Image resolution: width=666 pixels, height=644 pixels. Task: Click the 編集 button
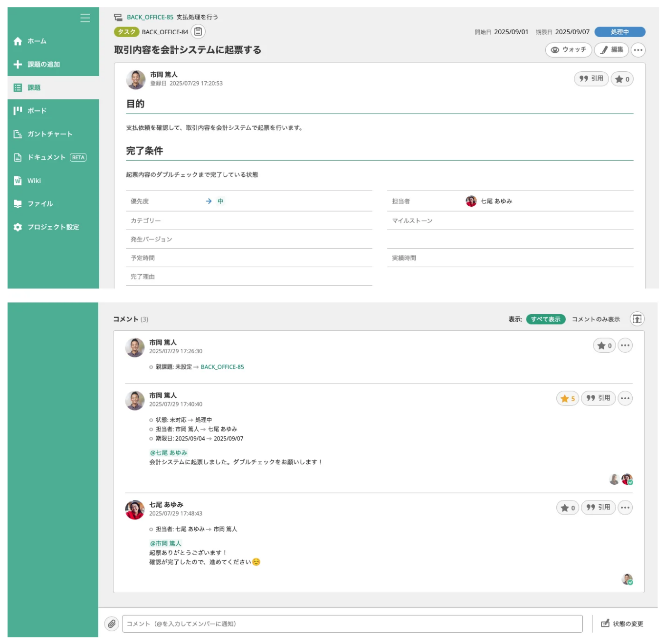click(x=611, y=50)
